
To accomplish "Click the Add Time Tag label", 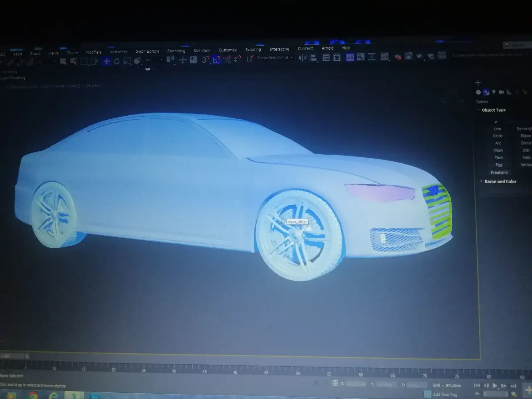I will (x=444, y=394).
